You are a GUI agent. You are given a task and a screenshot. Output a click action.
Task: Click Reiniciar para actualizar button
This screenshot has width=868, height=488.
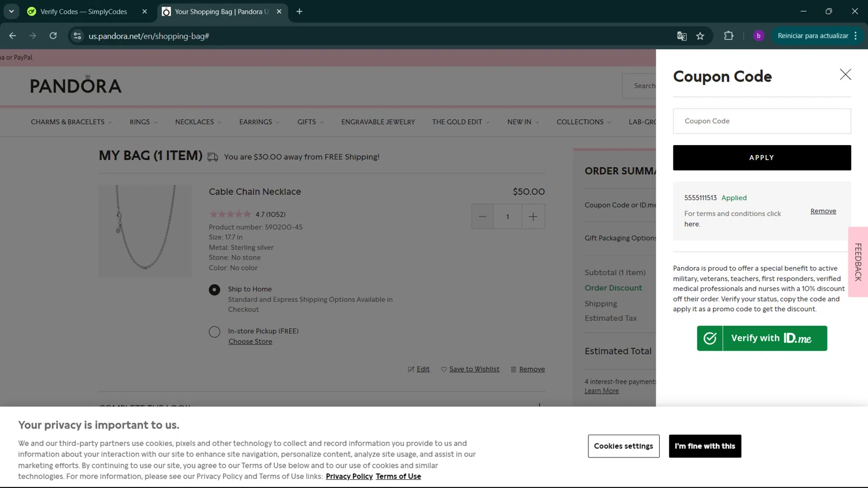coord(812,36)
